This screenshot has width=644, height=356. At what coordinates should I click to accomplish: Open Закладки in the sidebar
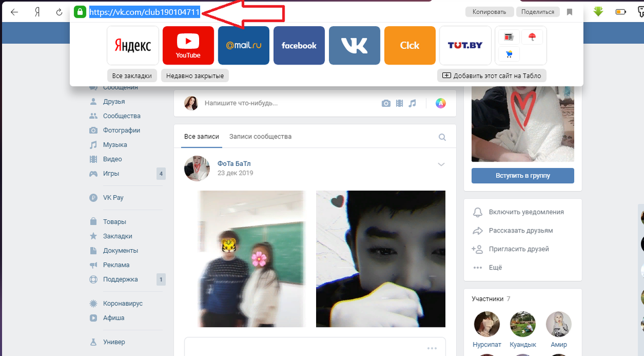[x=118, y=236]
